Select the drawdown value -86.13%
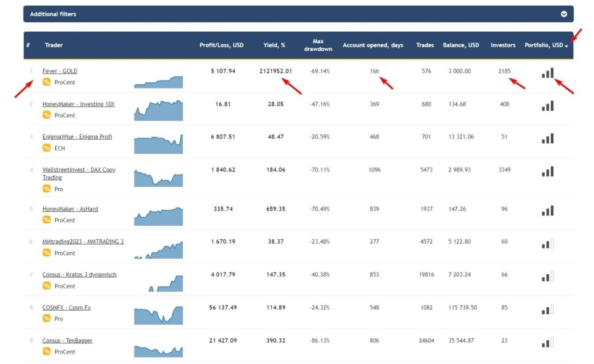 [320, 341]
